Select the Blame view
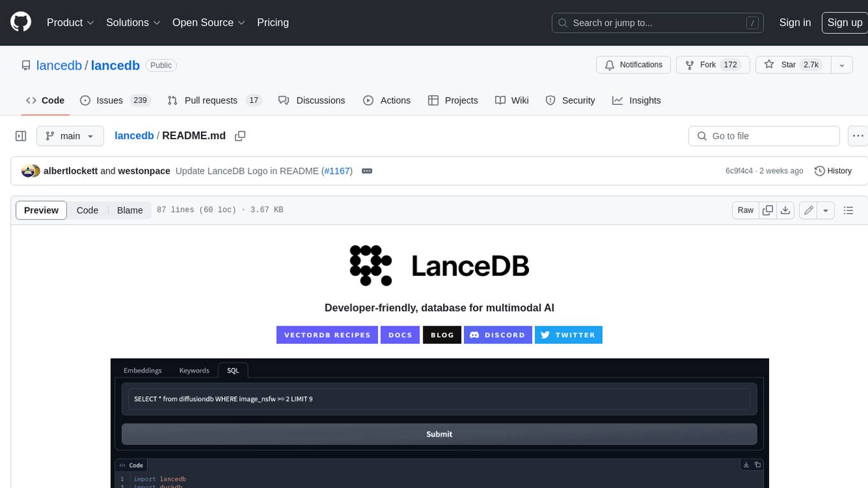The height and width of the screenshot is (488, 868). [130, 210]
